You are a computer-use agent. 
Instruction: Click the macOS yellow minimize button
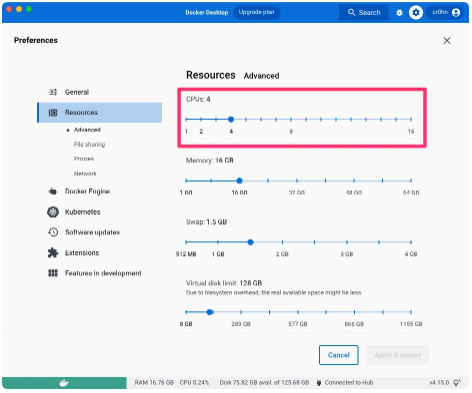point(19,9)
